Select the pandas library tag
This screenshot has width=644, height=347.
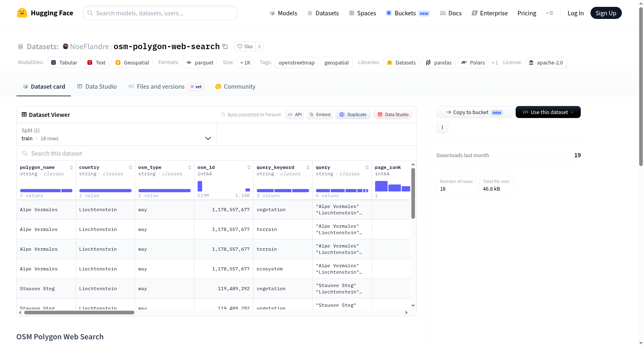tap(439, 62)
